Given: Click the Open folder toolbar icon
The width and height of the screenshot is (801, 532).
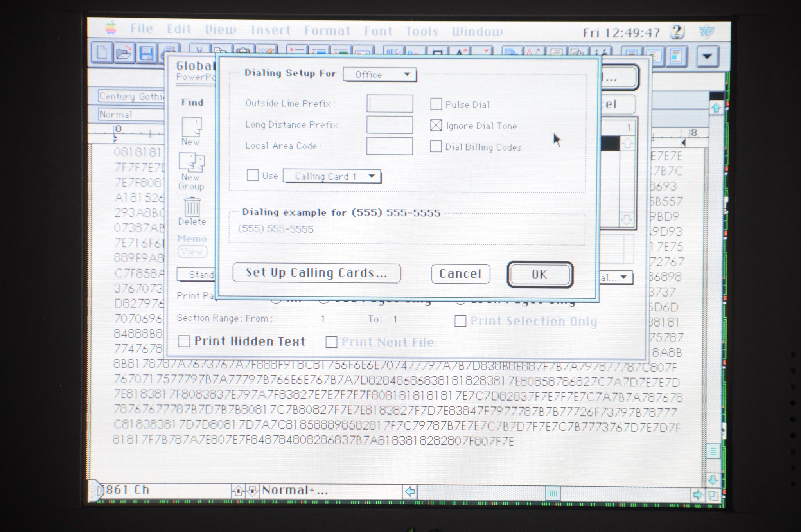Looking at the screenshot, I should click(x=124, y=53).
